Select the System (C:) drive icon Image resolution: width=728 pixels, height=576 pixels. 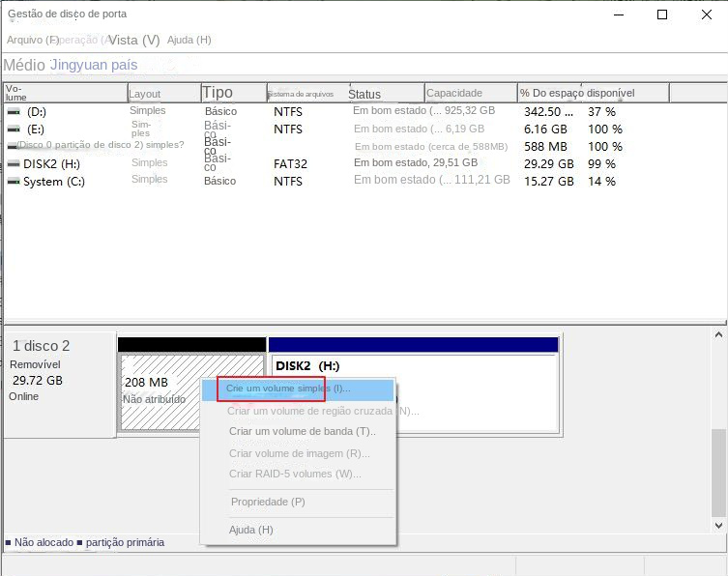pos(14,182)
